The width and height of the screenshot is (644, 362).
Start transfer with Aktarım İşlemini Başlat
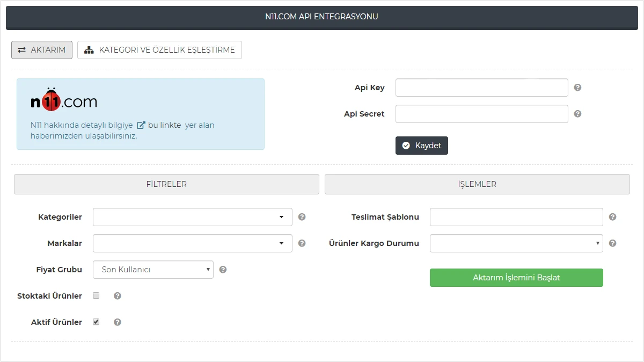coord(516,278)
